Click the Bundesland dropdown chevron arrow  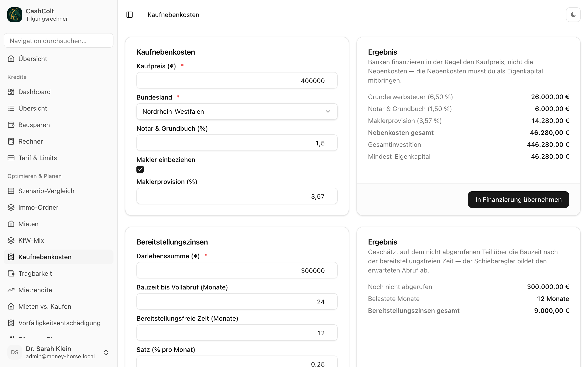[x=328, y=111]
